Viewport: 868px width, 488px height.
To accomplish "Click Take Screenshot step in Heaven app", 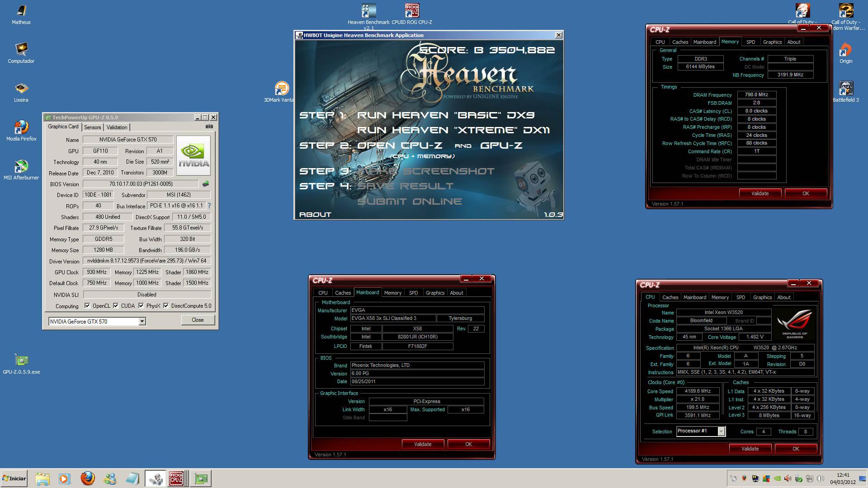I will (x=425, y=171).
